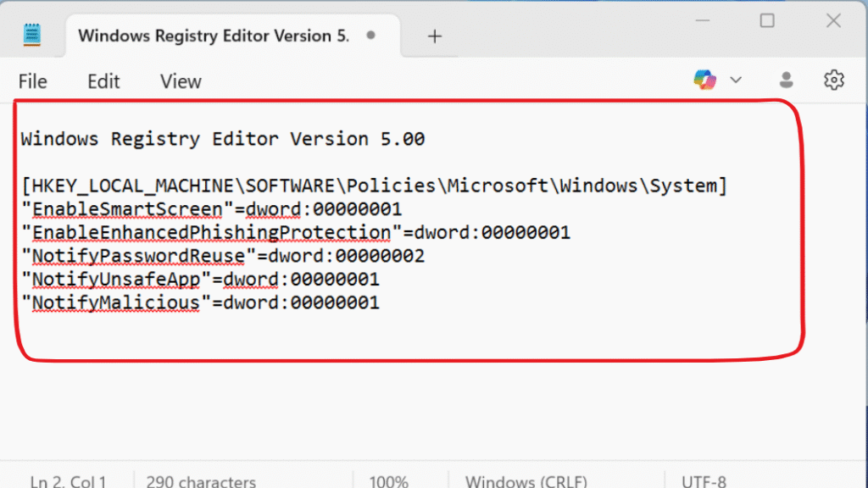Viewport: 868px width, 488px height.
Task: Open the Copilot icon in the toolbar
Action: click(x=704, y=80)
